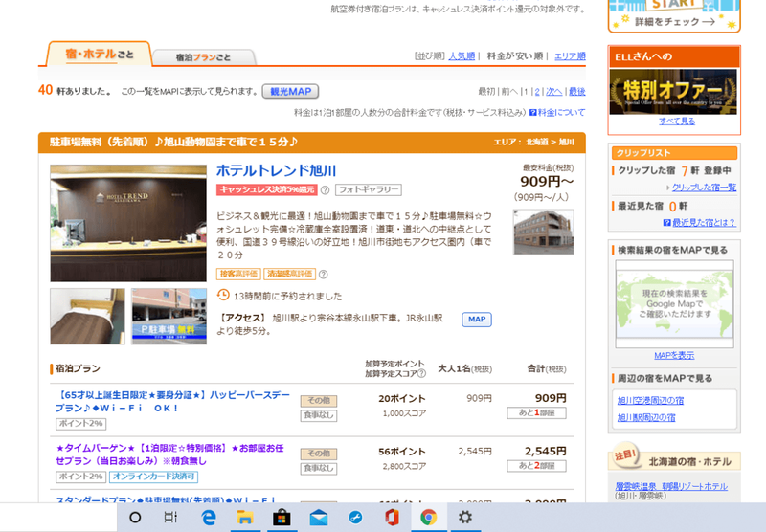Click the MAP button beside access info
766x532 pixels.
(x=477, y=320)
